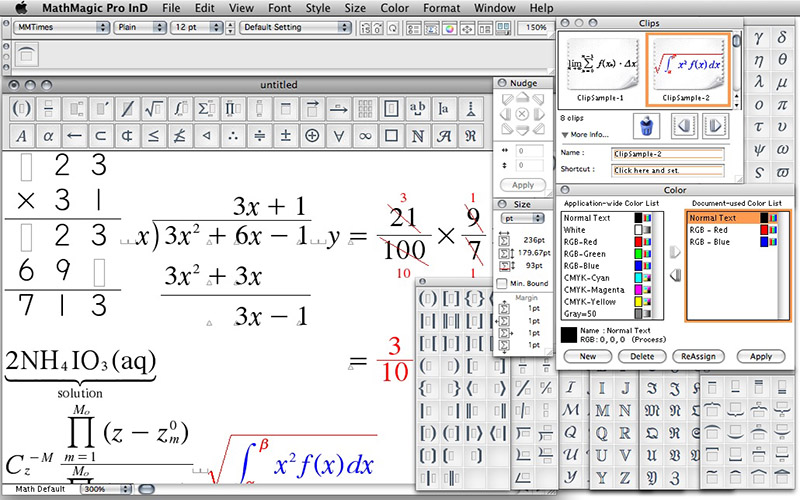Open the pt unit dropdown in Size panel
800x500 pixels.
[522, 218]
